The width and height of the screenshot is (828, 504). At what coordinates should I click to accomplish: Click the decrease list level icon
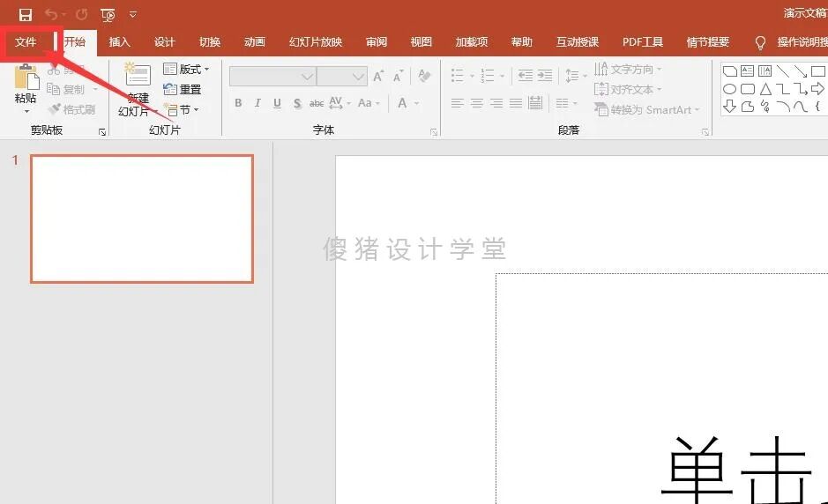tap(526, 76)
